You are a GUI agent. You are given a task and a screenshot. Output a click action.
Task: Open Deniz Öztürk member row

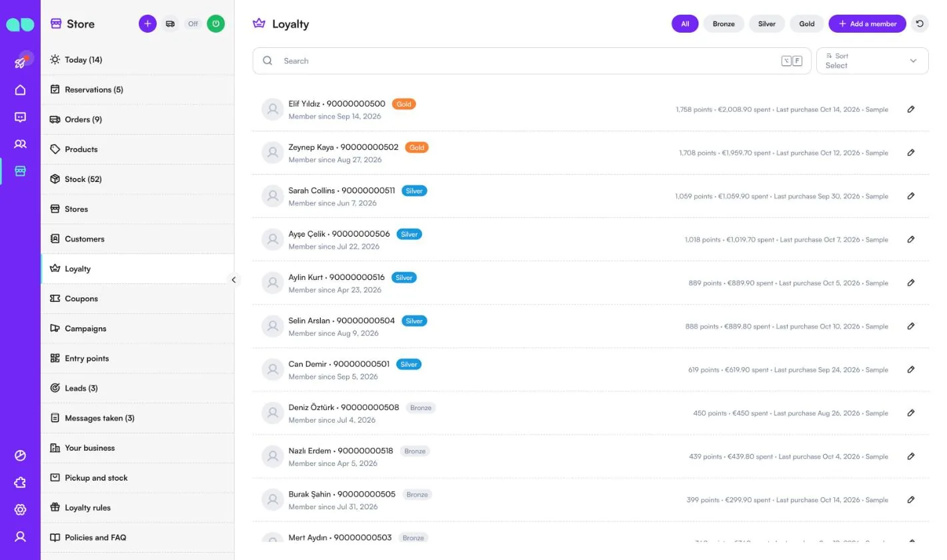tap(590, 413)
